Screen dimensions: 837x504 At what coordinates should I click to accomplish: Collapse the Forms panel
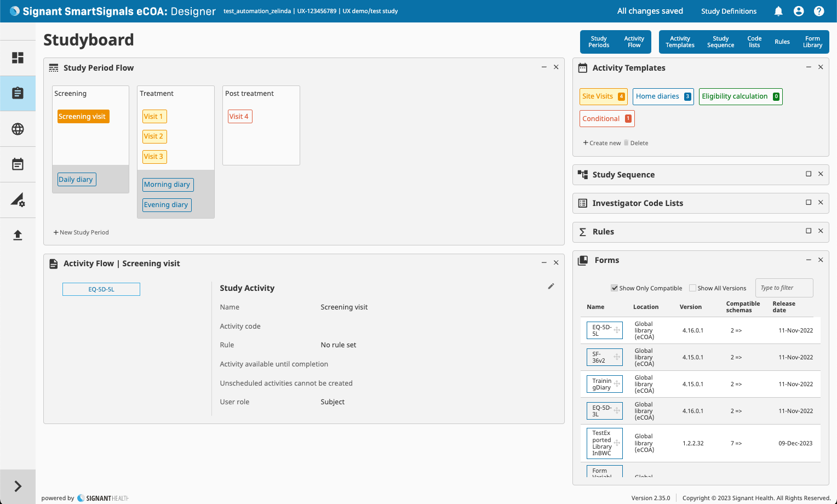click(x=809, y=260)
